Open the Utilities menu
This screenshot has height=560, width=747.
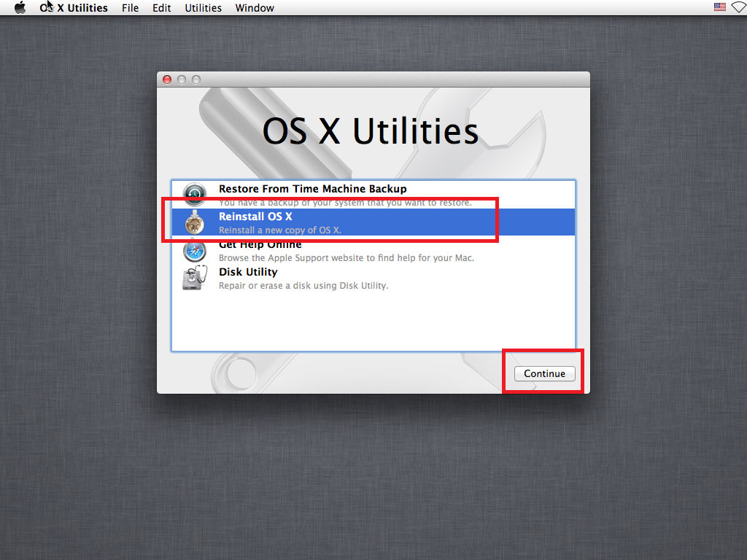[203, 7]
